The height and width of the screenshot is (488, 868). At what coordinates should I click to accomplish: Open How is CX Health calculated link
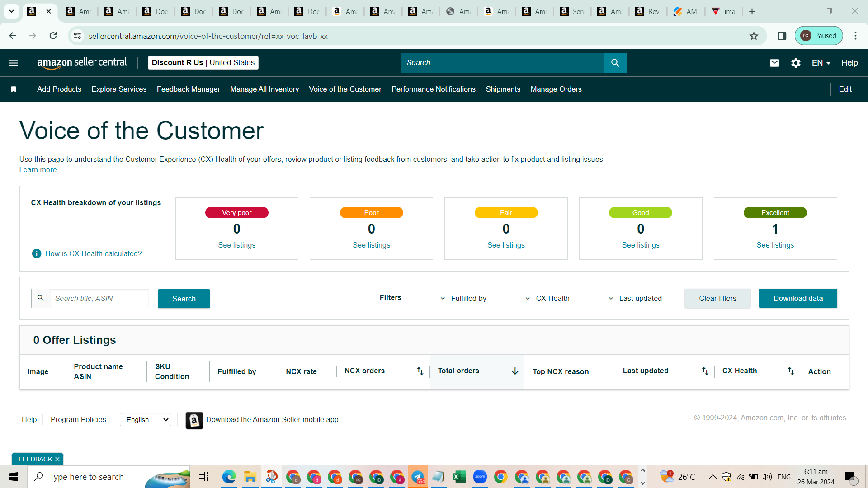pyautogui.click(x=93, y=254)
